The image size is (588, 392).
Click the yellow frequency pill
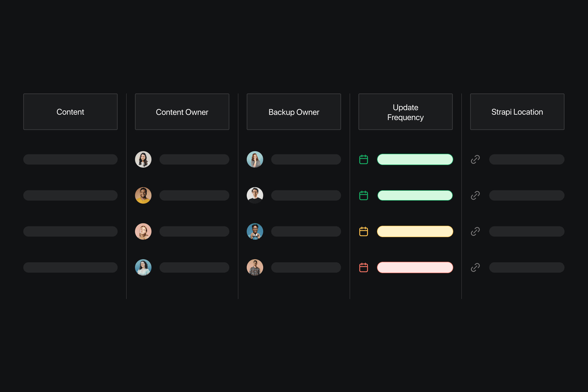point(415,231)
